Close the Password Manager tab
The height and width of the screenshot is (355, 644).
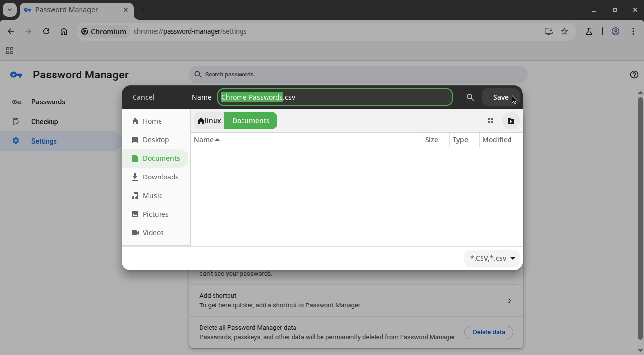[x=126, y=10]
